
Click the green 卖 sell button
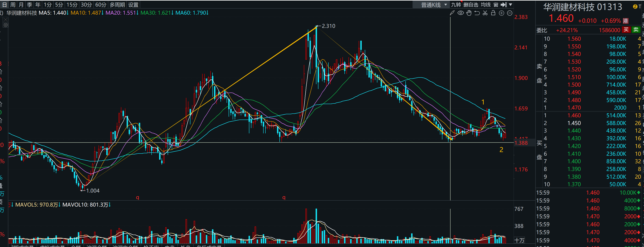click(636, 30)
